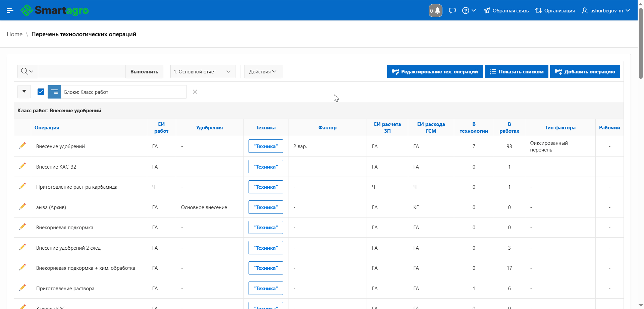Collapse the filter settings triangle
Viewport: 644px width, 309px height.
(24, 91)
